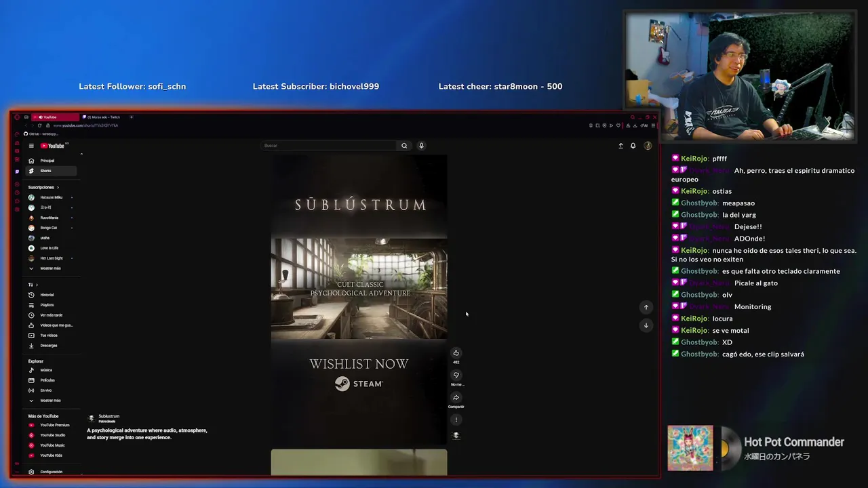Open Tus videos in sidebar
Screen dimensions: 868x488
(52, 335)
